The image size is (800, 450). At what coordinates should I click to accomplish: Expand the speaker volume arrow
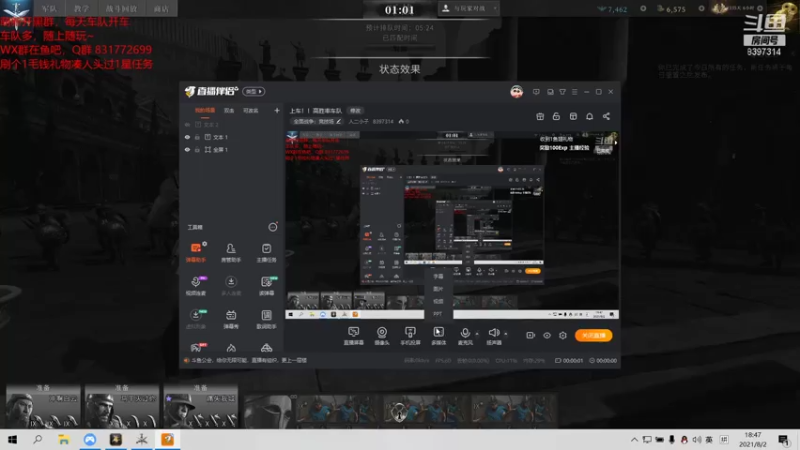(506, 334)
